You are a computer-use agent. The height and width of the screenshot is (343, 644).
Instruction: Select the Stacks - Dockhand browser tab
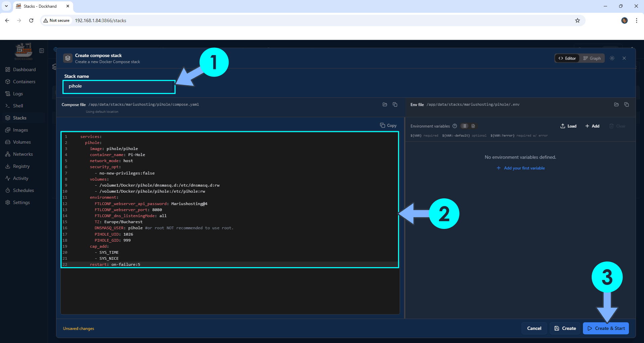point(43,6)
